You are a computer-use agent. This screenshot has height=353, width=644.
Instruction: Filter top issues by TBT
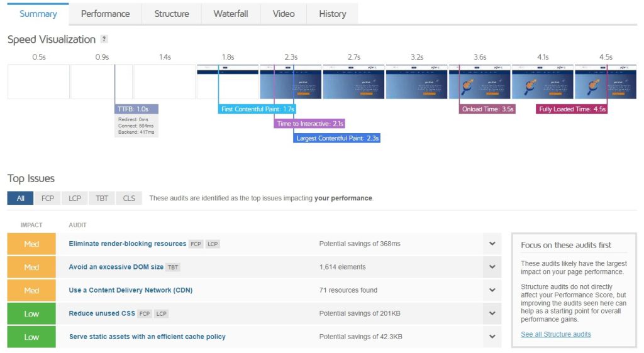click(102, 198)
